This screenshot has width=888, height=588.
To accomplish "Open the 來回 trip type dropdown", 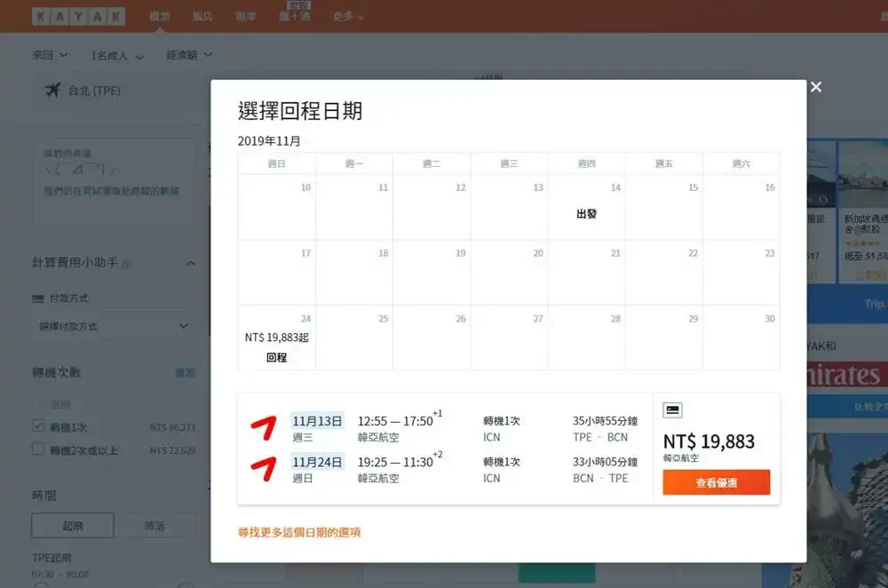I will pos(50,55).
